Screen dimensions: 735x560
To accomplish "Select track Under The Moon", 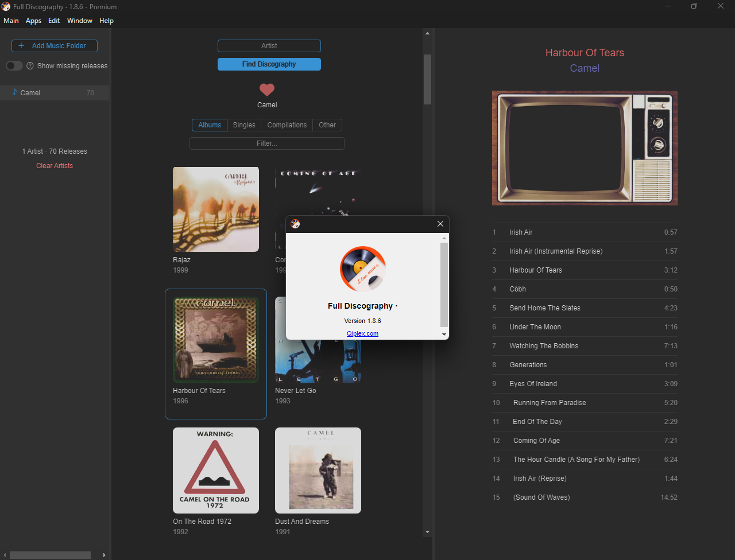I will [585, 327].
